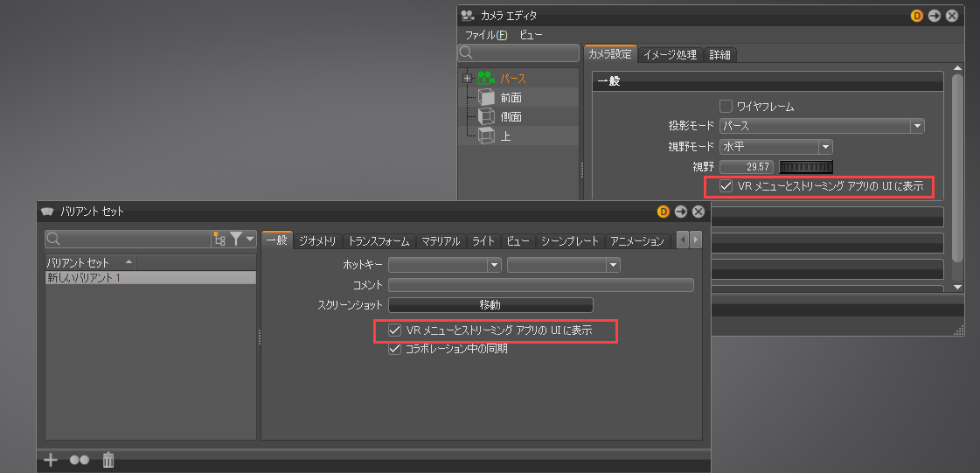
Task: Switch to the ライト tab
Action: [x=483, y=241]
